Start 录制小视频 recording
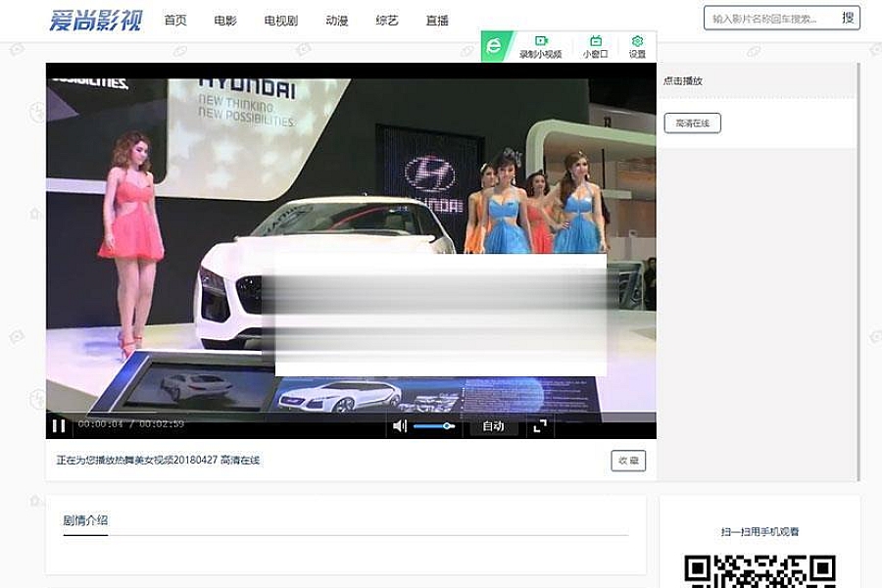The width and height of the screenshot is (882, 588). tap(541, 47)
